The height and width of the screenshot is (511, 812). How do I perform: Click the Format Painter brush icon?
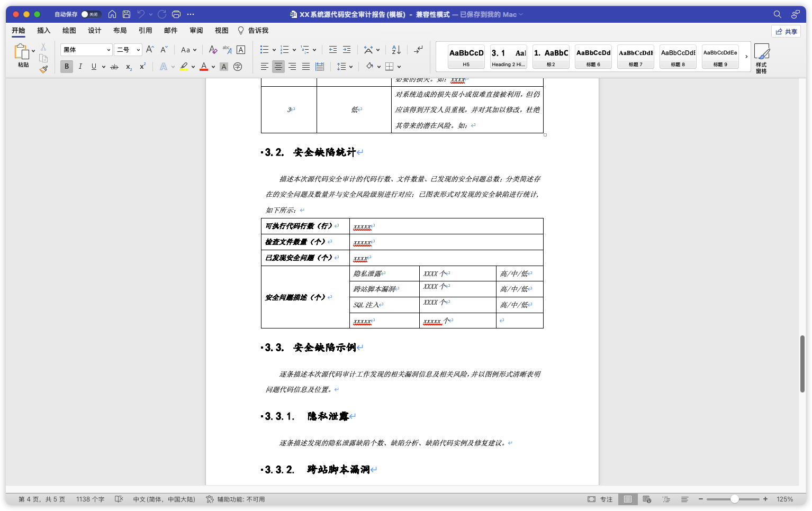pyautogui.click(x=43, y=69)
